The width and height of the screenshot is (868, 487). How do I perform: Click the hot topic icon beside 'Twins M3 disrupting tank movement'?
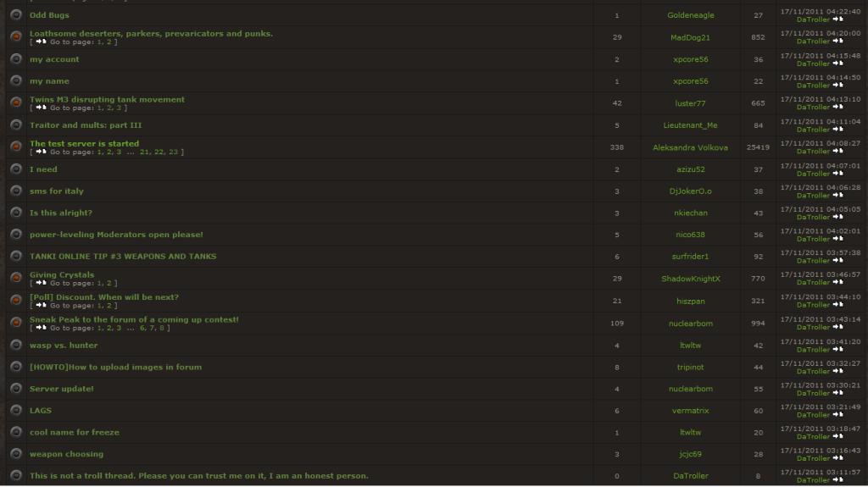(x=15, y=103)
